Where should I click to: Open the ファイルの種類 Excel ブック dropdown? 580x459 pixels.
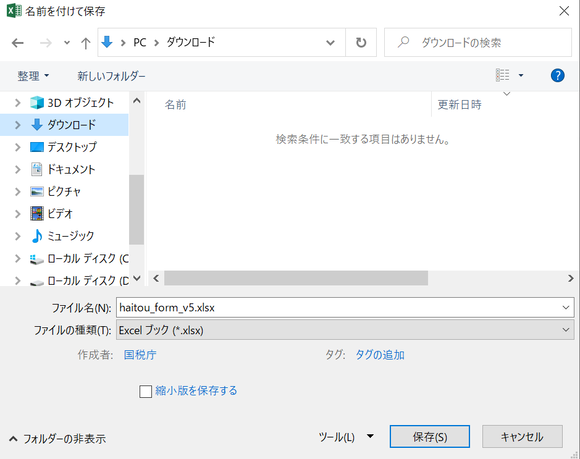pyautogui.click(x=345, y=330)
